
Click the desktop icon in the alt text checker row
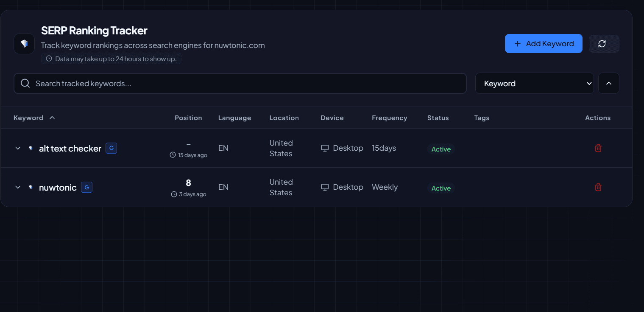pyautogui.click(x=325, y=148)
